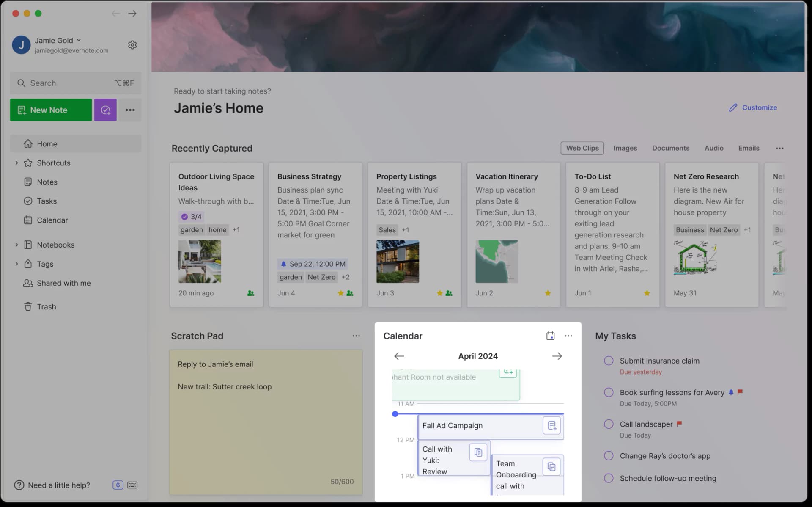This screenshot has width=812, height=507.
Task: Open keyboard shortcuts from the bottom bar
Action: (132, 485)
